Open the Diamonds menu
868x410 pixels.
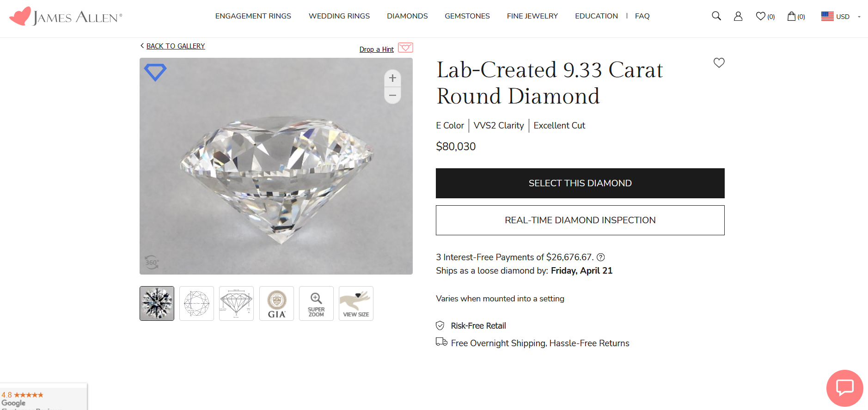click(407, 16)
